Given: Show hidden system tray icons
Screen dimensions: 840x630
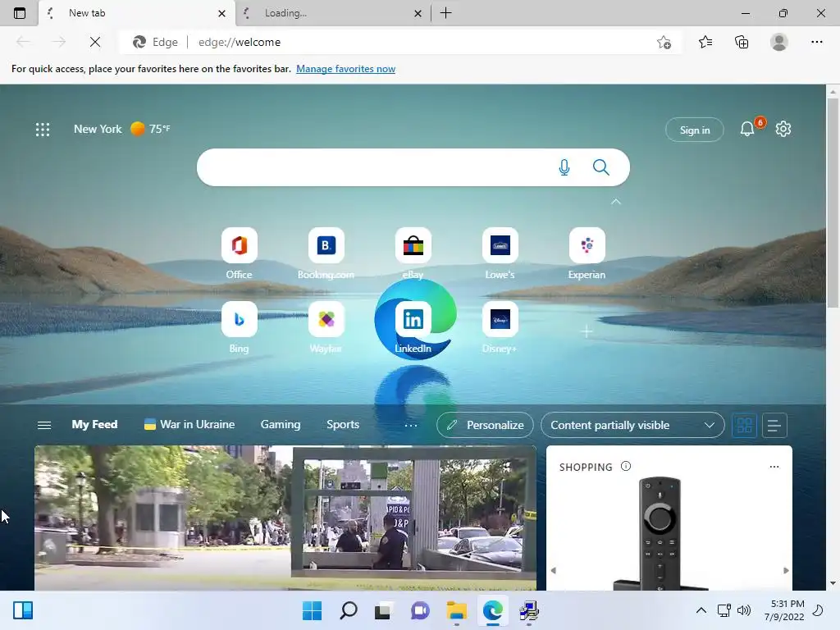Looking at the screenshot, I should (701, 610).
